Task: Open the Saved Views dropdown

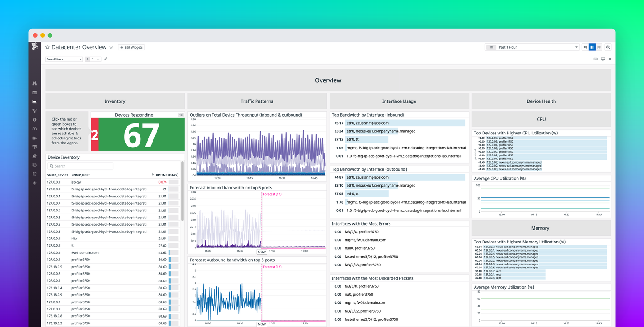Action: [64, 59]
